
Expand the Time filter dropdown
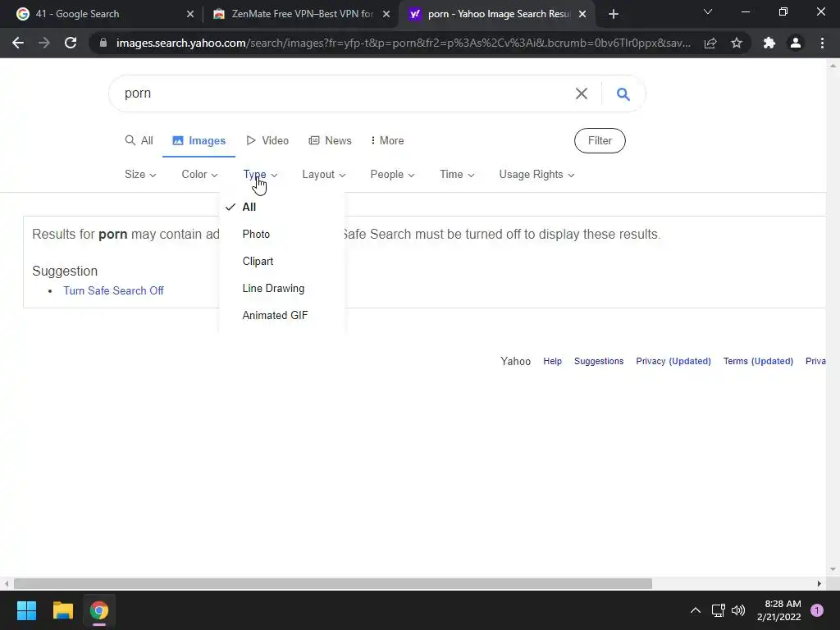pos(456,175)
